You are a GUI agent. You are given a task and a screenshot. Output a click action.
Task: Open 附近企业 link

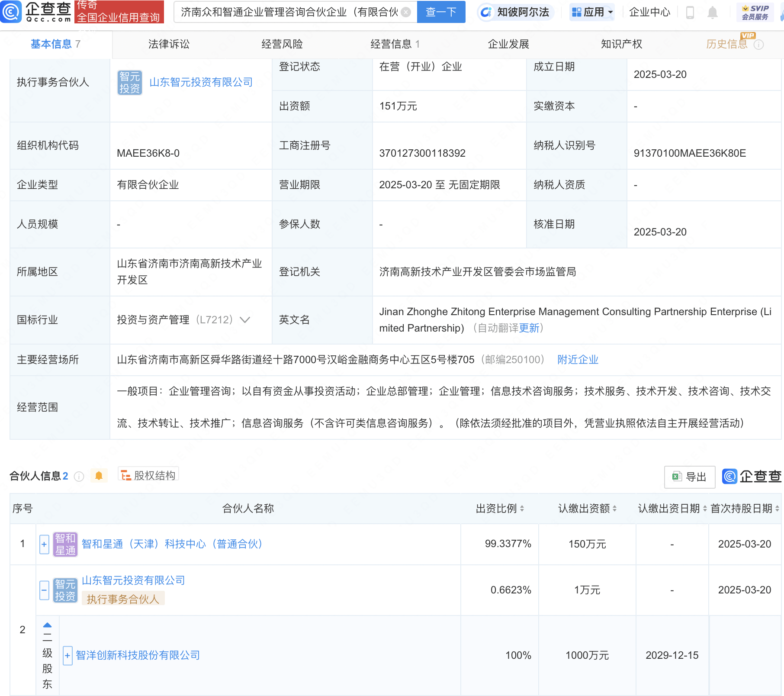(578, 360)
